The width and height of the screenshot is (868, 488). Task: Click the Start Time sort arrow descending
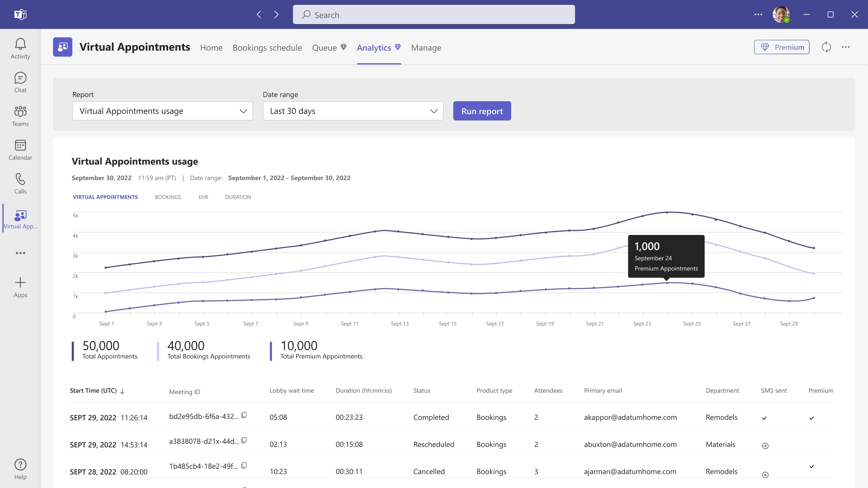point(123,391)
